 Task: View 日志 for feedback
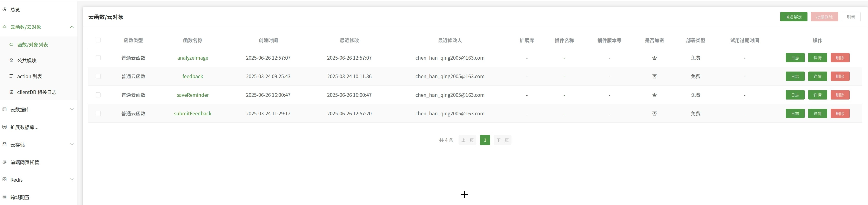tap(795, 76)
